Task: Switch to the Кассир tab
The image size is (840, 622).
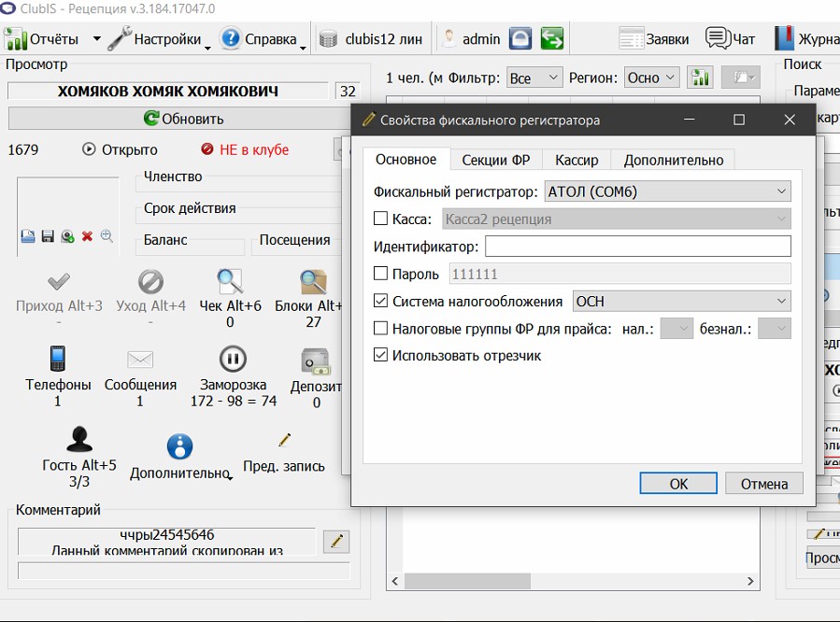Action: point(577,160)
